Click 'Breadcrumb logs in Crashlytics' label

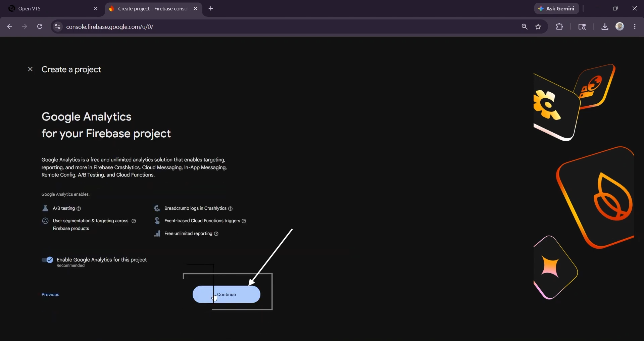[195, 208]
